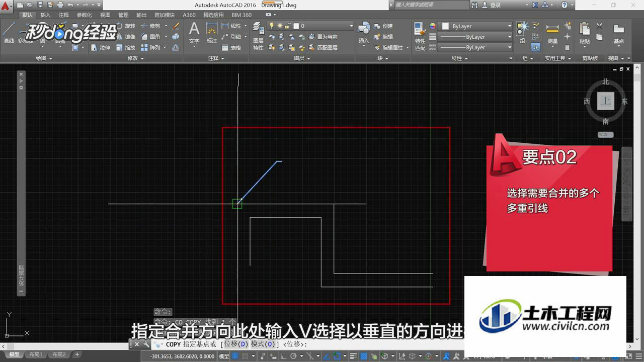Expand the Annotation (注释) panel

tap(216, 58)
